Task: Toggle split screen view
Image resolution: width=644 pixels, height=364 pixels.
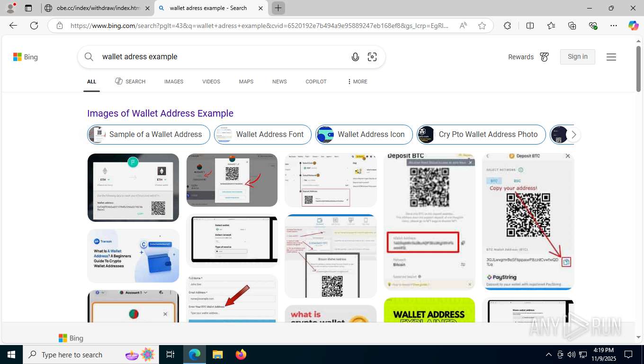Action: pyautogui.click(x=530, y=26)
